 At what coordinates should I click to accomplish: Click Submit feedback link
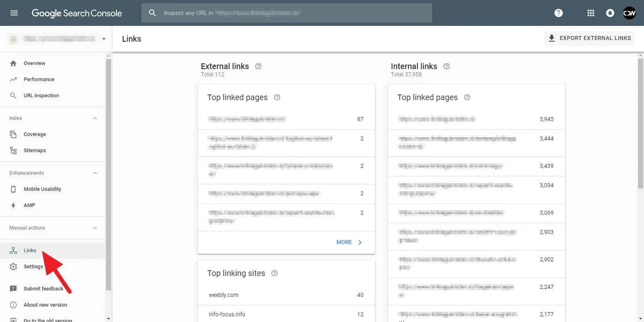(x=52, y=288)
